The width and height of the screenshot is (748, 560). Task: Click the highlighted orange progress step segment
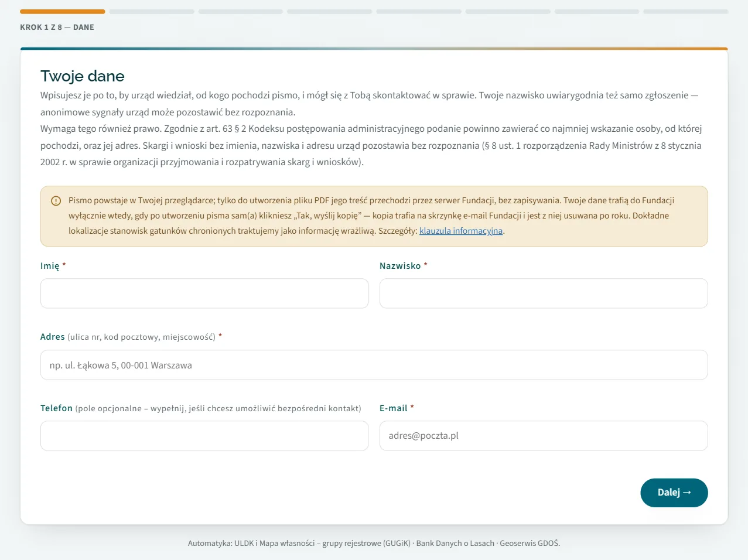[x=63, y=12]
